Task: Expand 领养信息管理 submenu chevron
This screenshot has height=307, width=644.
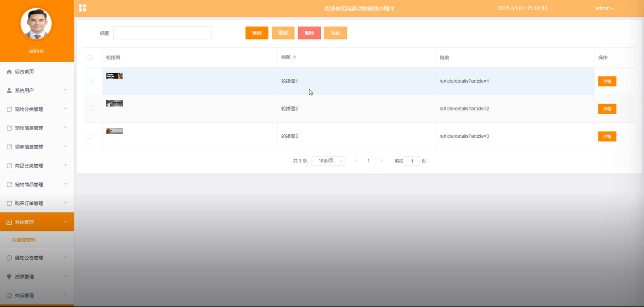Action: coord(65,147)
